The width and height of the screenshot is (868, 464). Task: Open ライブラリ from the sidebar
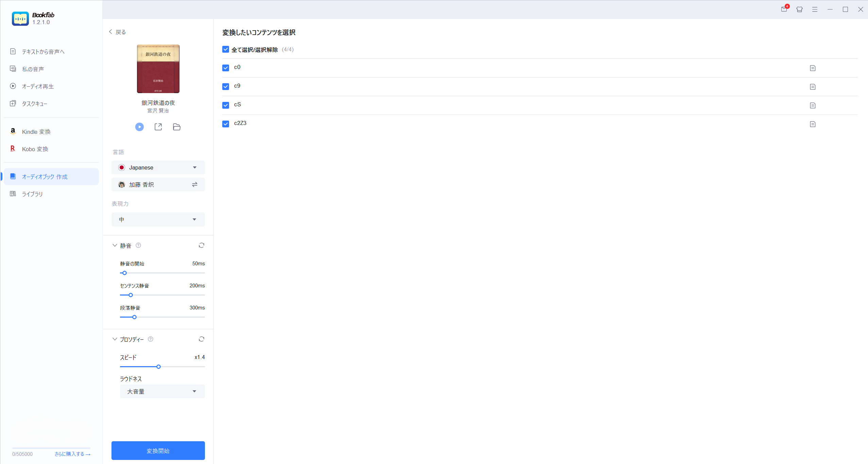[32, 194]
